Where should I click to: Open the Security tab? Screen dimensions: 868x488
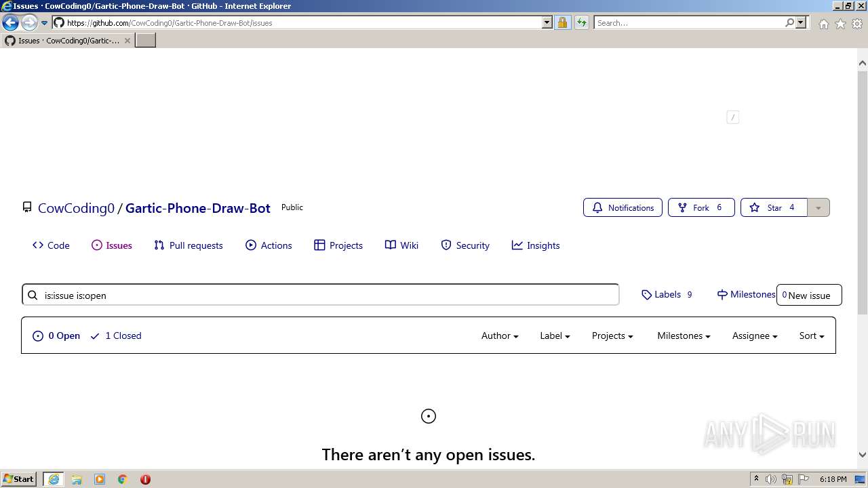tap(465, 245)
